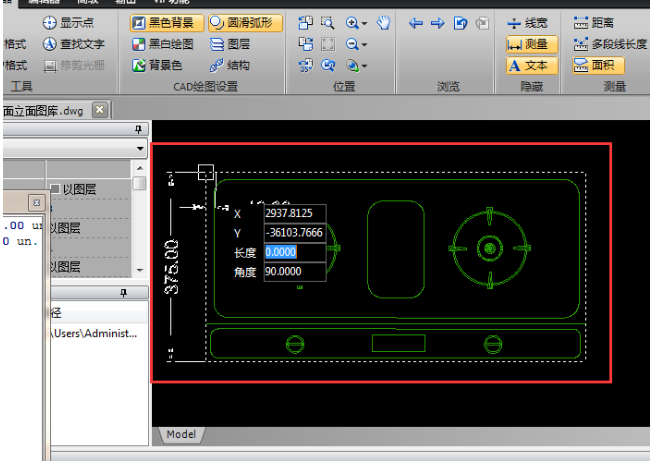650x466 pixels.
Task: Toggle the 黑色背景 black background option
Action: 167,22
